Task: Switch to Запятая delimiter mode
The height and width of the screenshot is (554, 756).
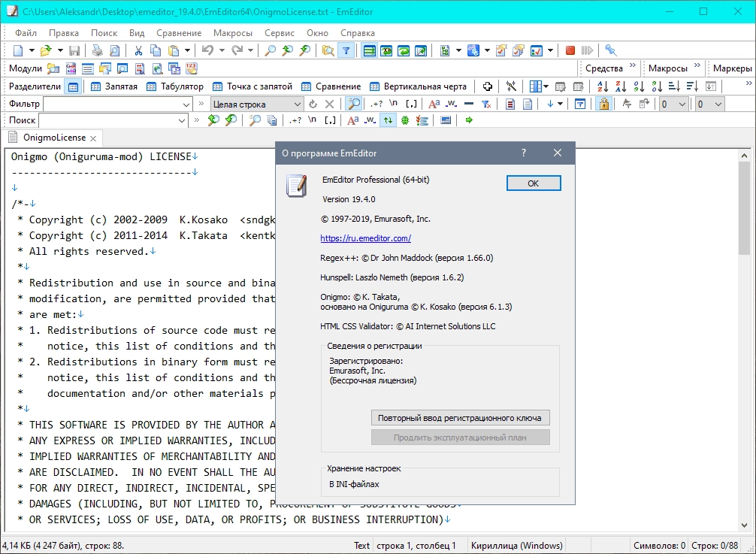Action: tap(114, 86)
